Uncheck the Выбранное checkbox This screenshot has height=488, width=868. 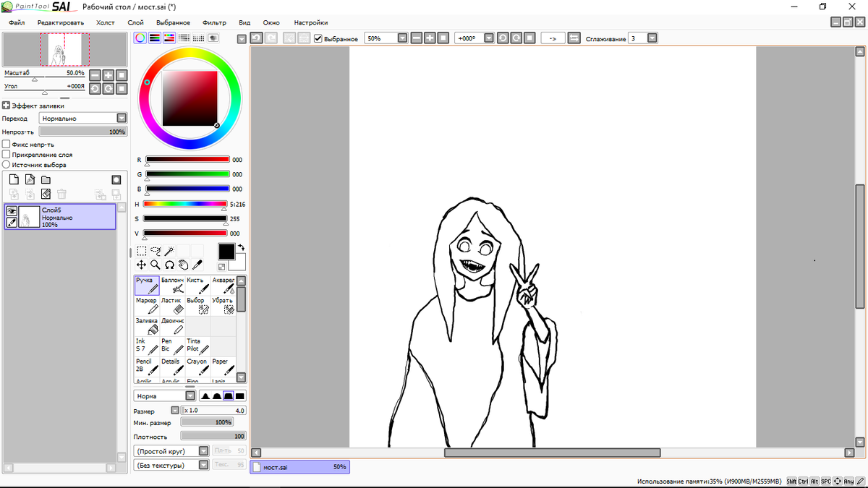(x=318, y=38)
